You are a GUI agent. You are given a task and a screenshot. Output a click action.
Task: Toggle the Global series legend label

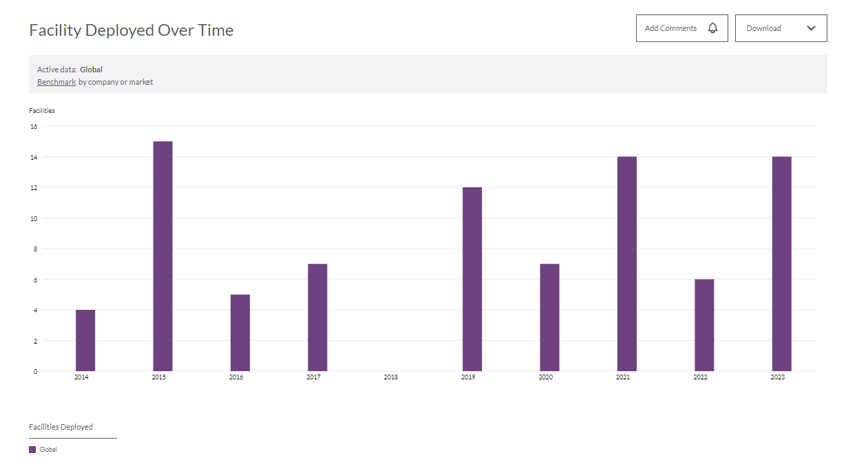point(48,450)
